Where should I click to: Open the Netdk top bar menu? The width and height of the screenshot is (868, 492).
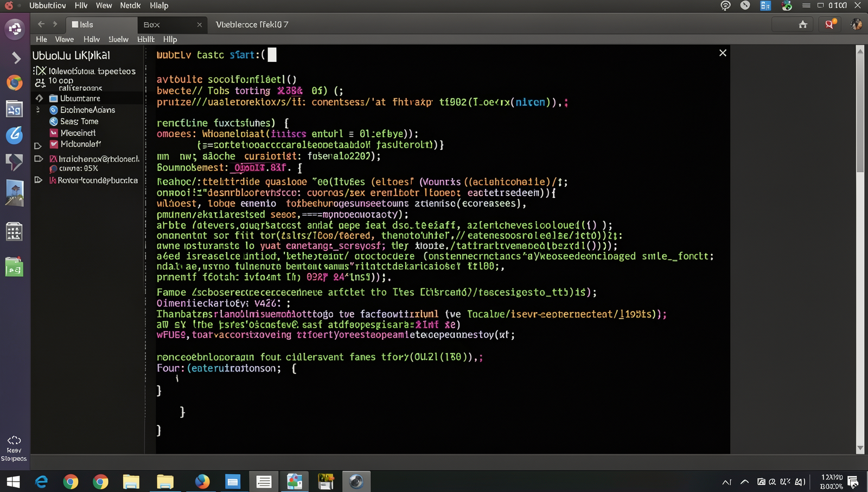tap(130, 5)
